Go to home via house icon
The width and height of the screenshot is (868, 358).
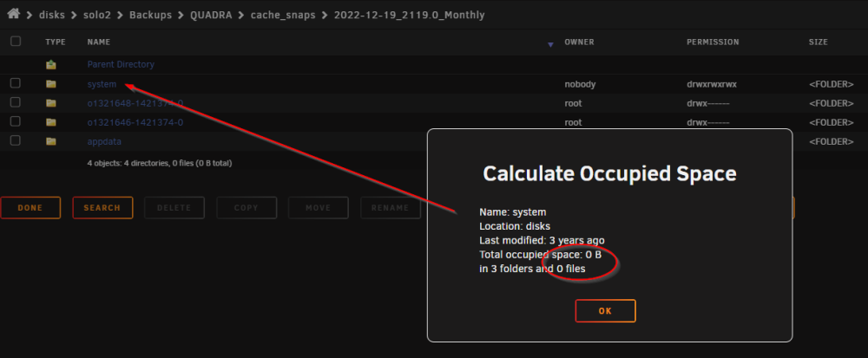(x=14, y=14)
